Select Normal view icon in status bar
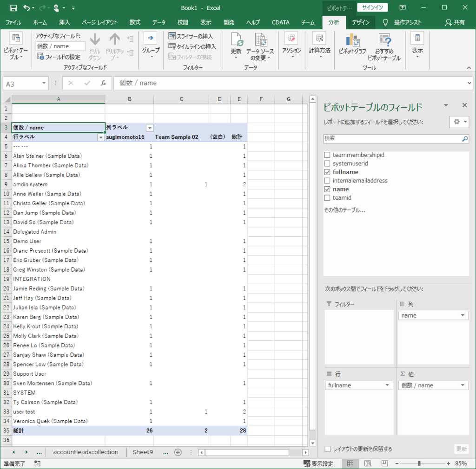Screen dimensions: 476x469 [350, 463]
